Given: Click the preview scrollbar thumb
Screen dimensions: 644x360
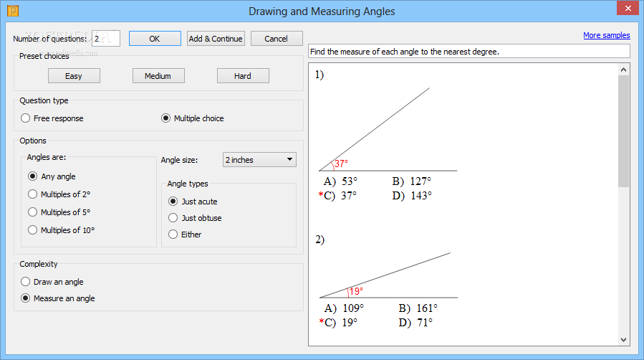Looking at the screenshot, I should click(x=623, y=131).
